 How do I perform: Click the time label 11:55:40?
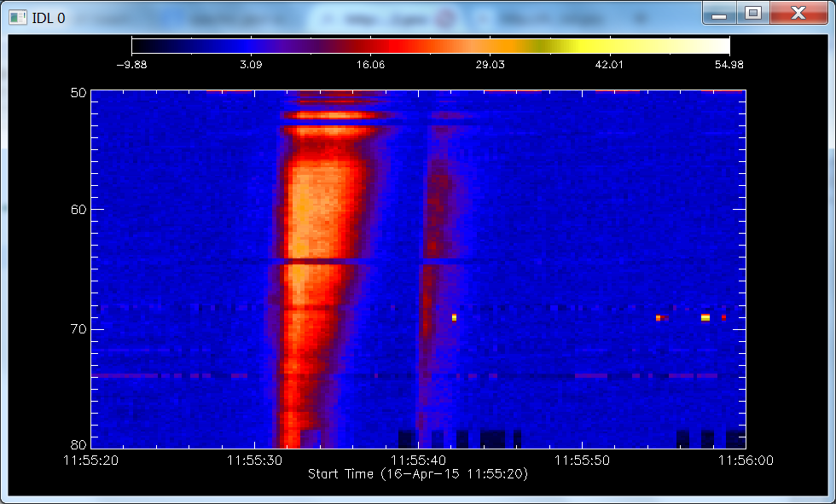click(418, 461)
